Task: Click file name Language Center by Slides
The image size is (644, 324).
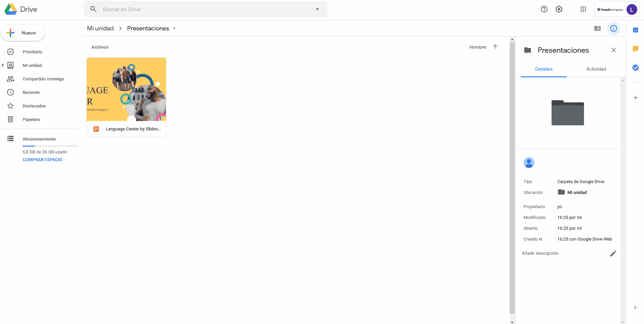Action: (133, 129)
